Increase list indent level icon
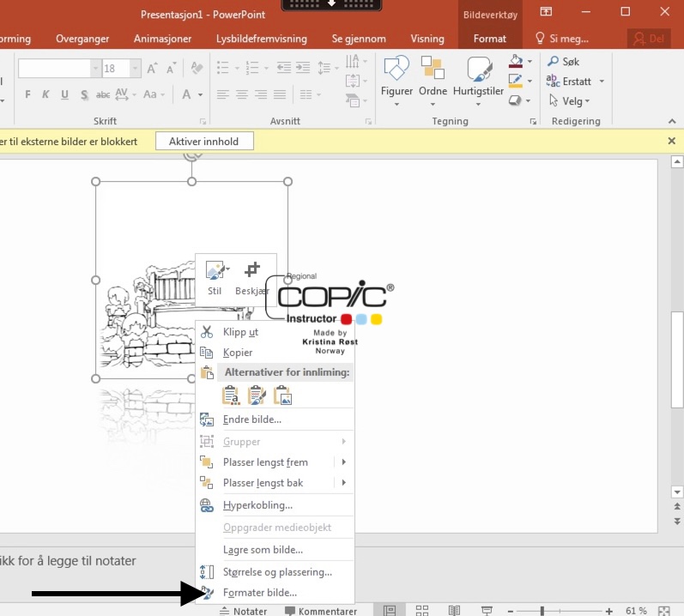684x616 pixels. (303, 68)
